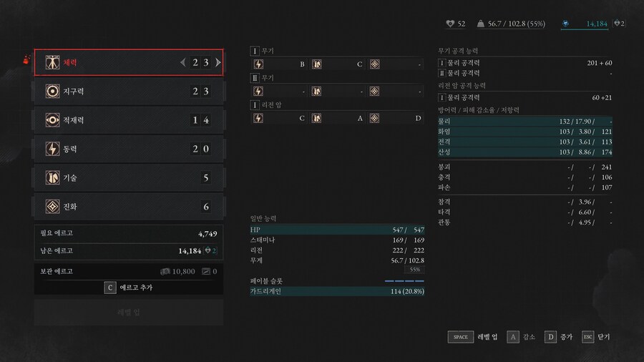The width and height of the screenshot is (644, 362).
Task: Click the 55% weight indicator
Action: click(415, 270)
